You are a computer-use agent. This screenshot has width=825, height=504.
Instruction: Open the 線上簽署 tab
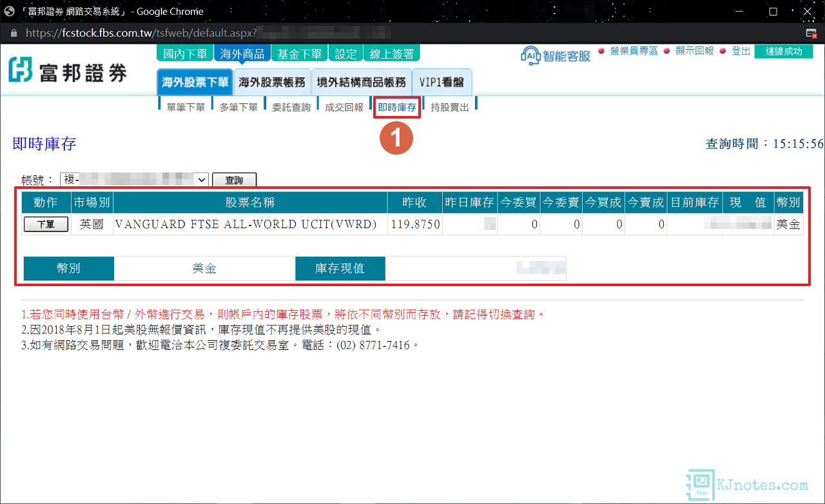(391, 53)
